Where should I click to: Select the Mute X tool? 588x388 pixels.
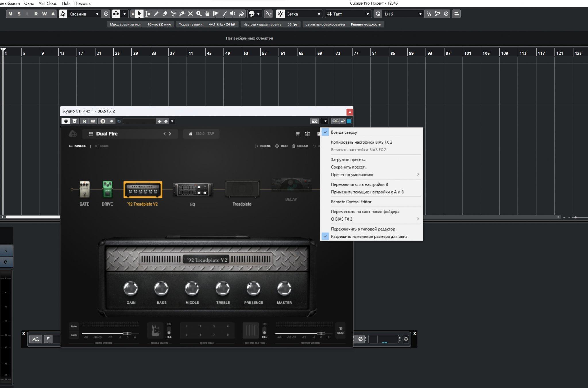pyautogui.click(x=190, y=14)
